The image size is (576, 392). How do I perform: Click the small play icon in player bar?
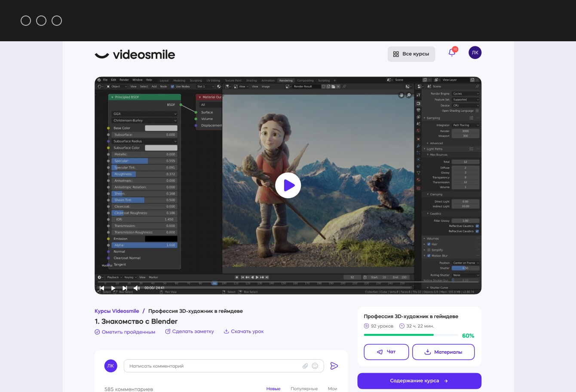113,288
